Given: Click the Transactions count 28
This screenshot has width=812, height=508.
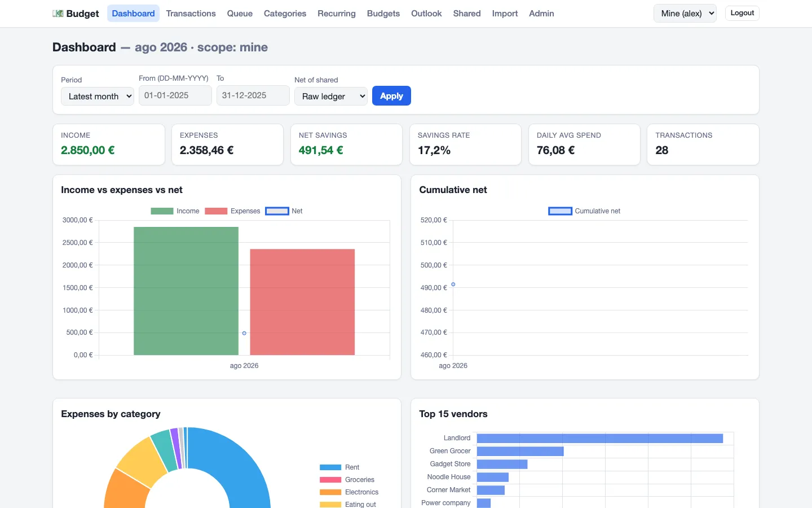Looking at the screenshot, I should click(662, 150).
